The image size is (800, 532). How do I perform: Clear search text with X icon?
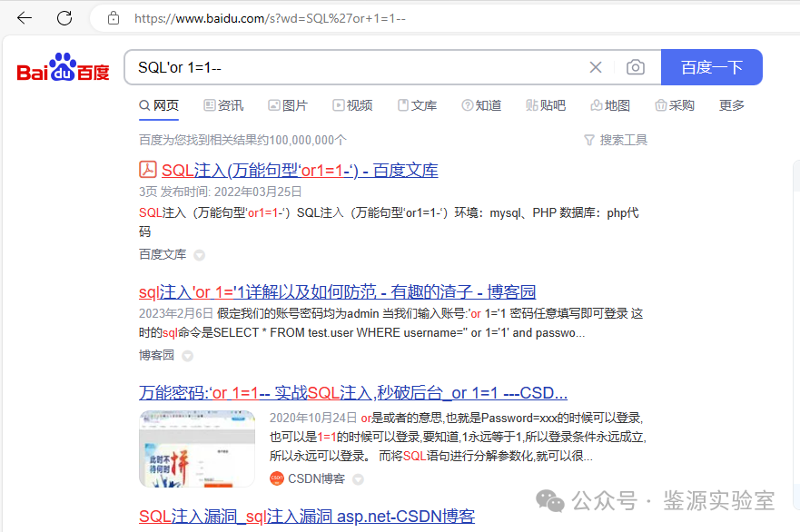tap(596, 67)
